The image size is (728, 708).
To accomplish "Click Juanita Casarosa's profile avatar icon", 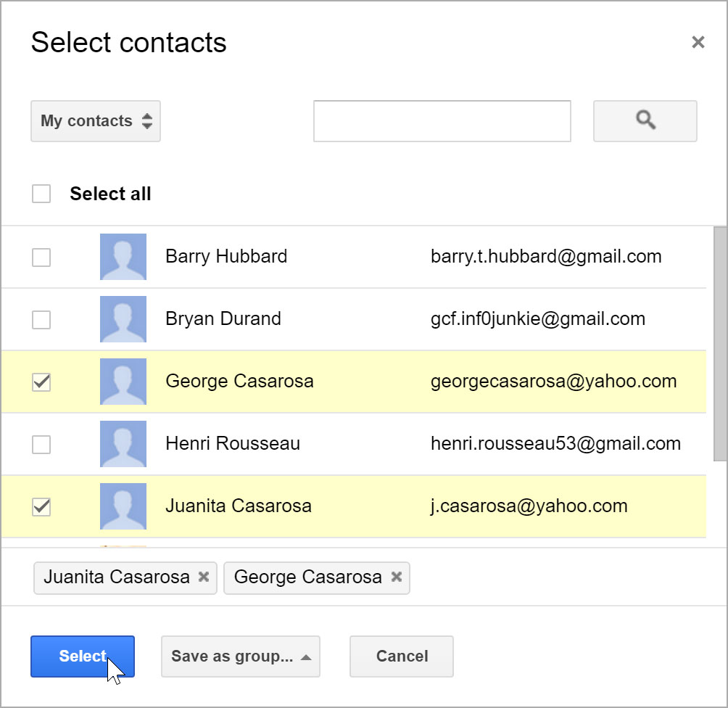I will tap(123, 506).
